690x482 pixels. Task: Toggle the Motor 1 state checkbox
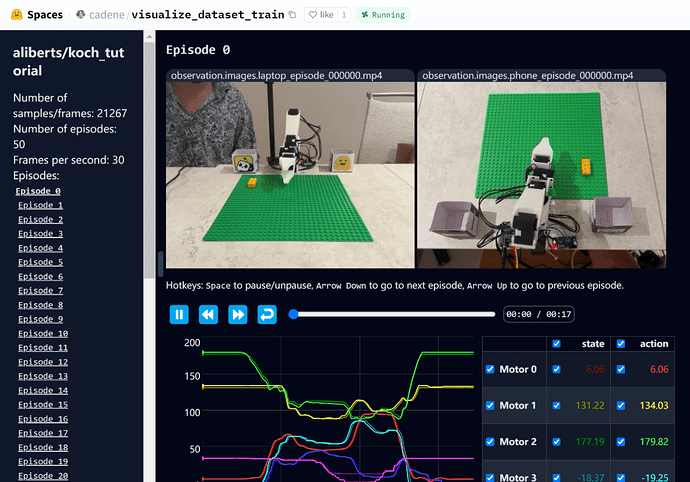tap(557, 405)
